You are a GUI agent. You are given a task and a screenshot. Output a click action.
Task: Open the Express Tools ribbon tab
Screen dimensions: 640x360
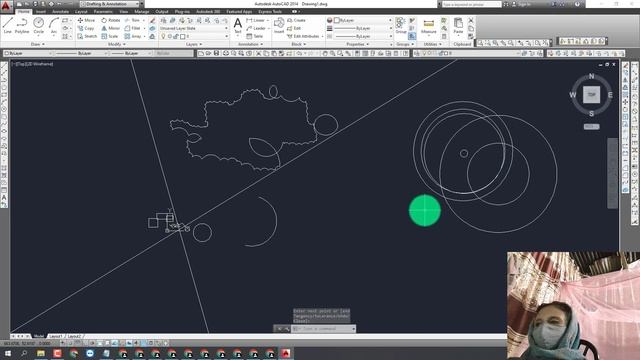coord(270,11)
